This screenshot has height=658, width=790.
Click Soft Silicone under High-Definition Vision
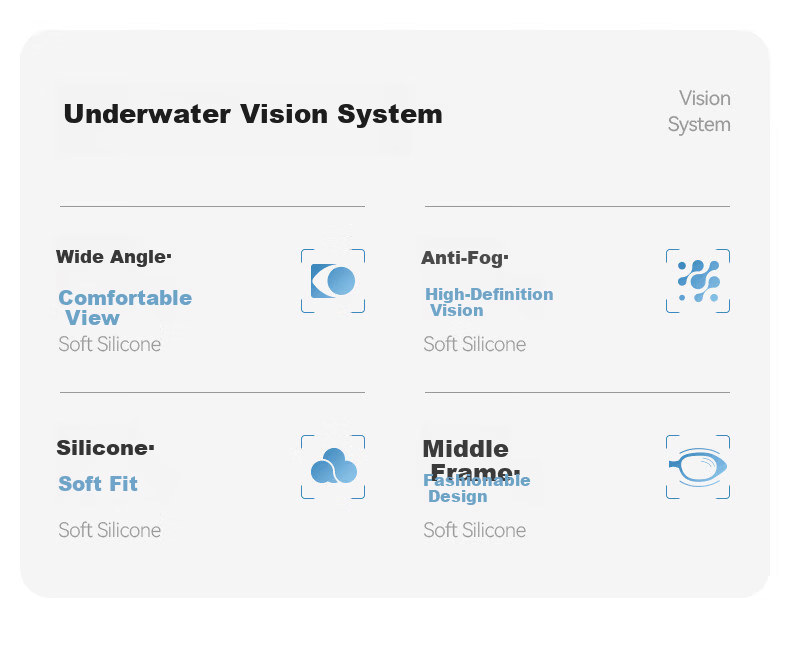(x=475, y=344)
